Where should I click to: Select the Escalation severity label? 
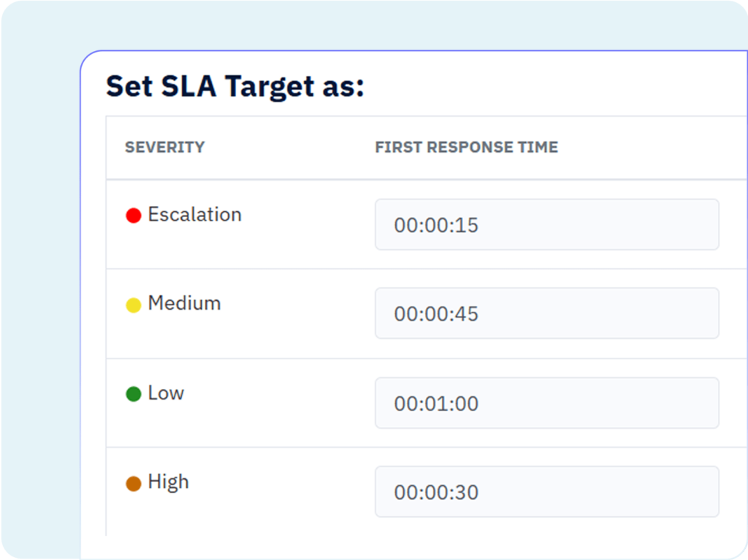click(x=194, y=215)
